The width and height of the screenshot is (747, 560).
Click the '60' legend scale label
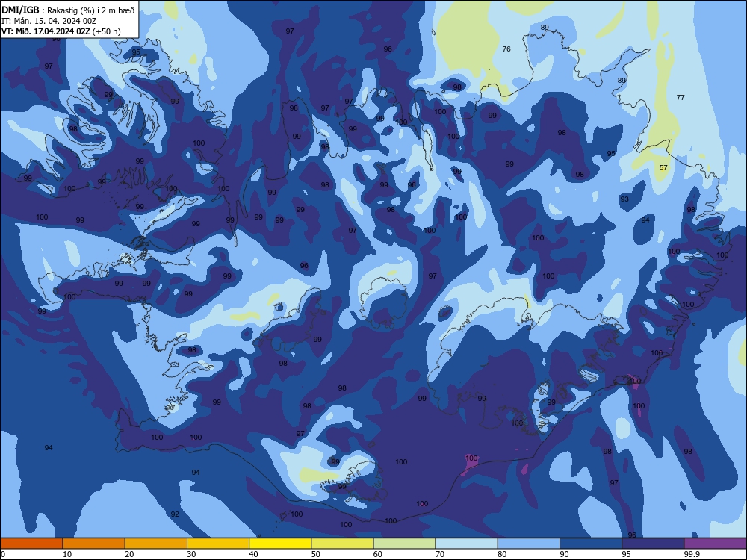point(378,554)
